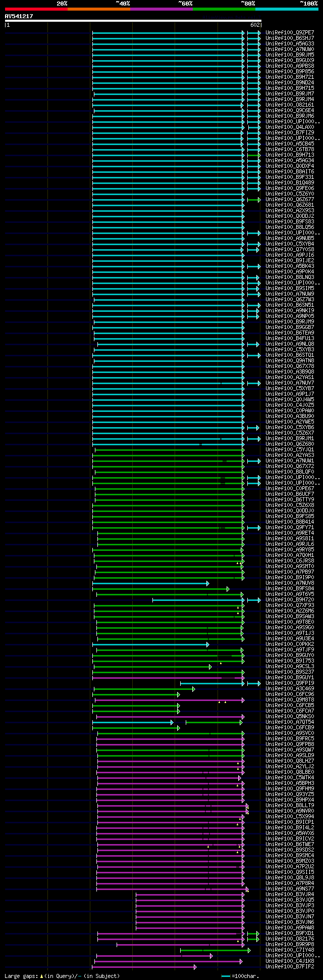The image size is (323, 980).
Task: Select subject label UniRef100_B8AIT6
Action: (x=290, y=171)
